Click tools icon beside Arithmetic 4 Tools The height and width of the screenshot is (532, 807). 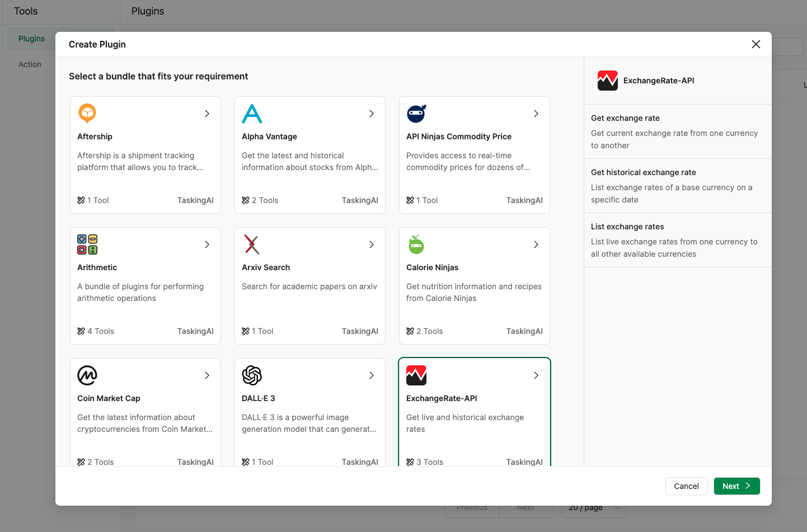coord(81,331)
